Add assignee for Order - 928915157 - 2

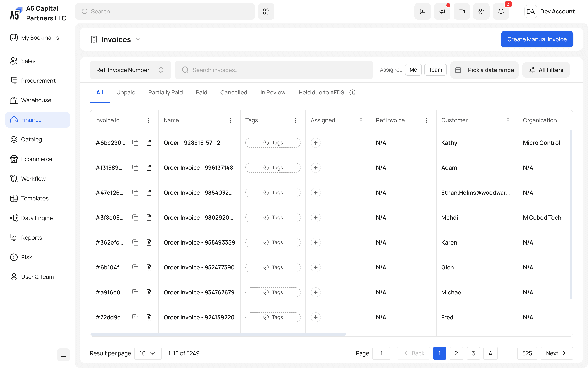coord(316,143)
